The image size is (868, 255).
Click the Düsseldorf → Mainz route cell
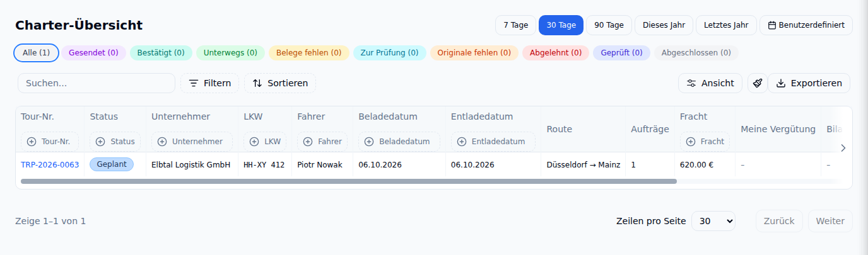584,165
